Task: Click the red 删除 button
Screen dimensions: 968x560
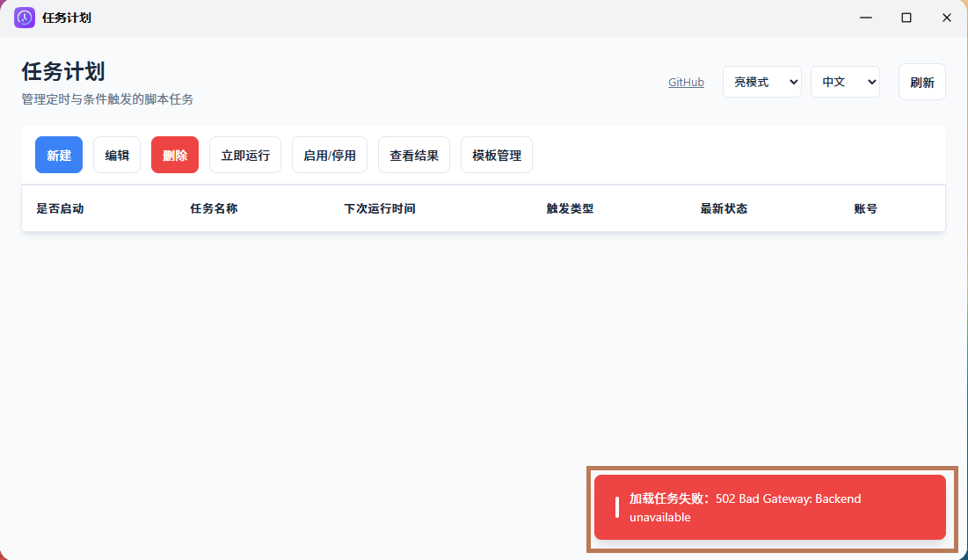Action: 174,155
